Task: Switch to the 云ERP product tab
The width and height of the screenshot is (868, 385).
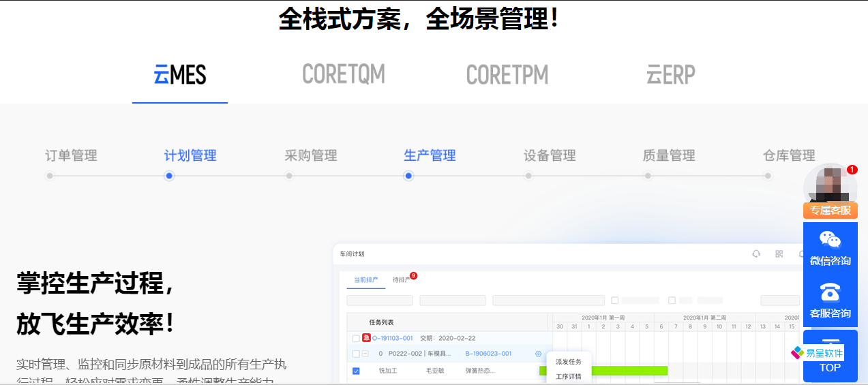Action: (x=671, y=74)
